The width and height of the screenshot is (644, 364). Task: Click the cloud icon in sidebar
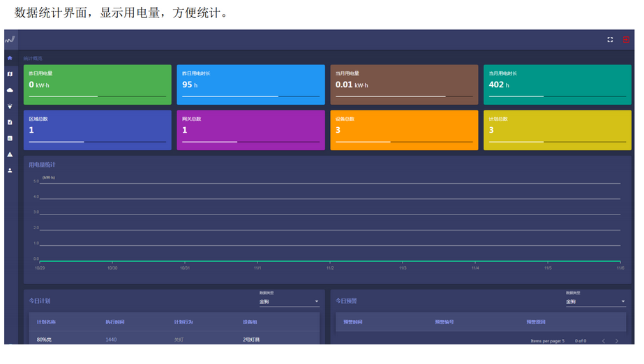coord(10,90)
